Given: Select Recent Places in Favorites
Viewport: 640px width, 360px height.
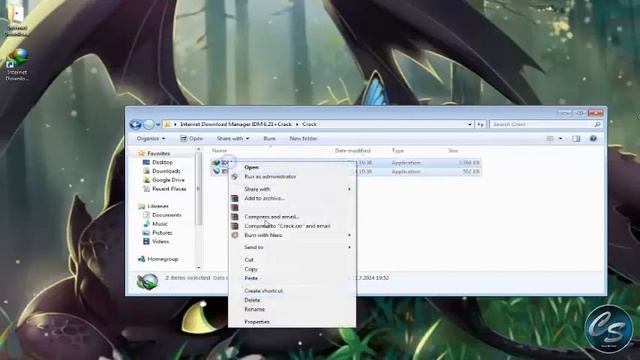Looking at the screenshot, I should tap(169, 189).
